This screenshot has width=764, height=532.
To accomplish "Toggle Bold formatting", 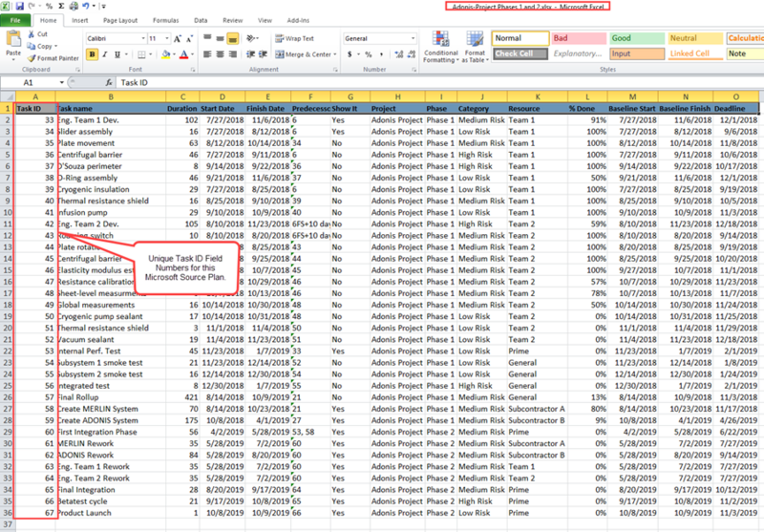I will 92,54.
